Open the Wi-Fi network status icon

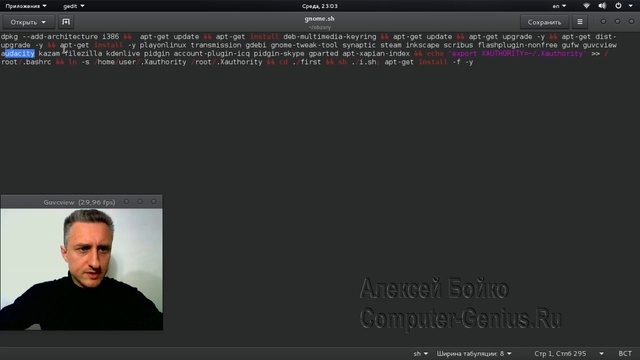[x=586, y=6]
